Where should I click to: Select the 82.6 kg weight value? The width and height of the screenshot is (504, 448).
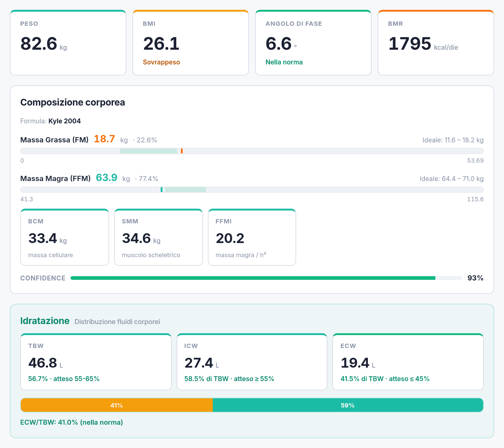[x=44, y=44]
